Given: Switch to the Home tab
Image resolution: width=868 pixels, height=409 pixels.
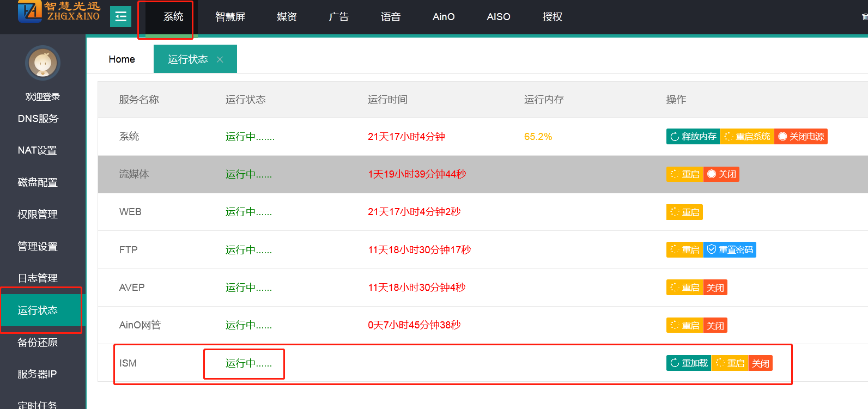Looking at the screenshot, I should pos(122,59).
